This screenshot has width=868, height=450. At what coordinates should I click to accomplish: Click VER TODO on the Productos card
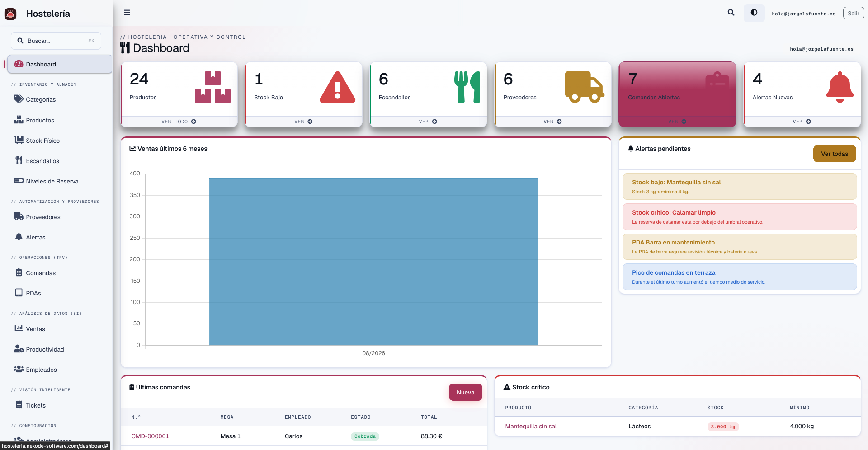[179, 122]
